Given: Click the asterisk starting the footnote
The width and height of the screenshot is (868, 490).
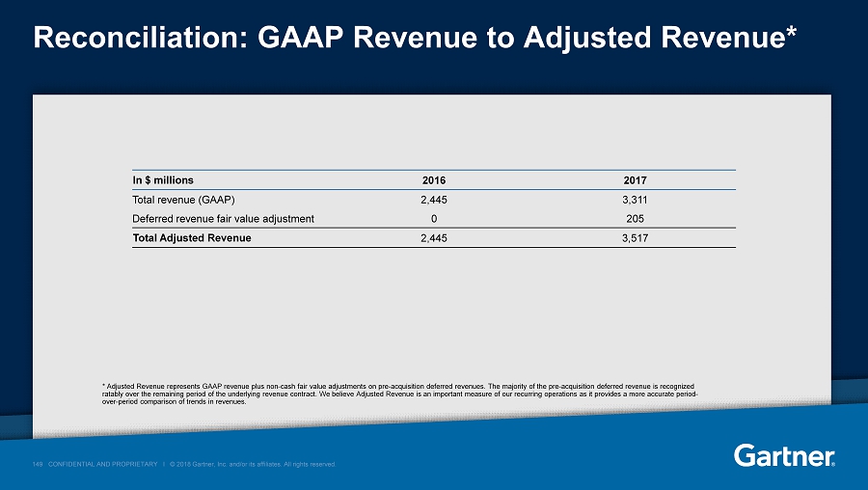Looking at the screenshot, I should pos(103,386).
